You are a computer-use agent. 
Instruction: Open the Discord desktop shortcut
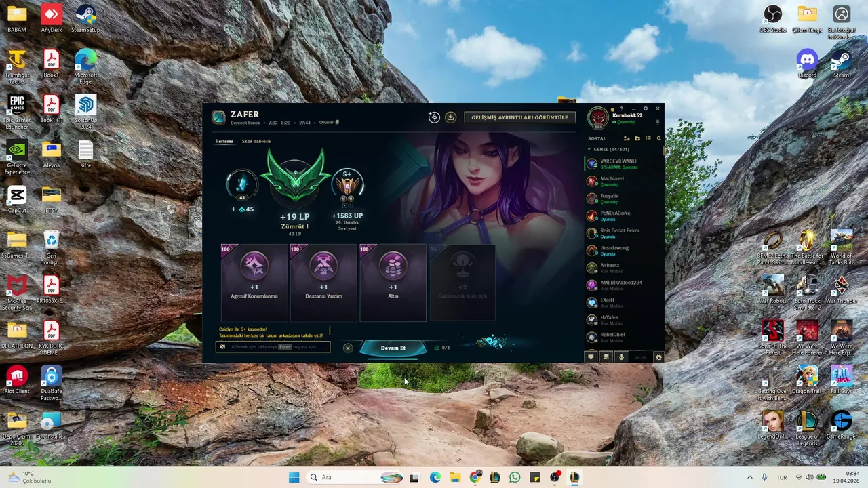coord(807,64)
